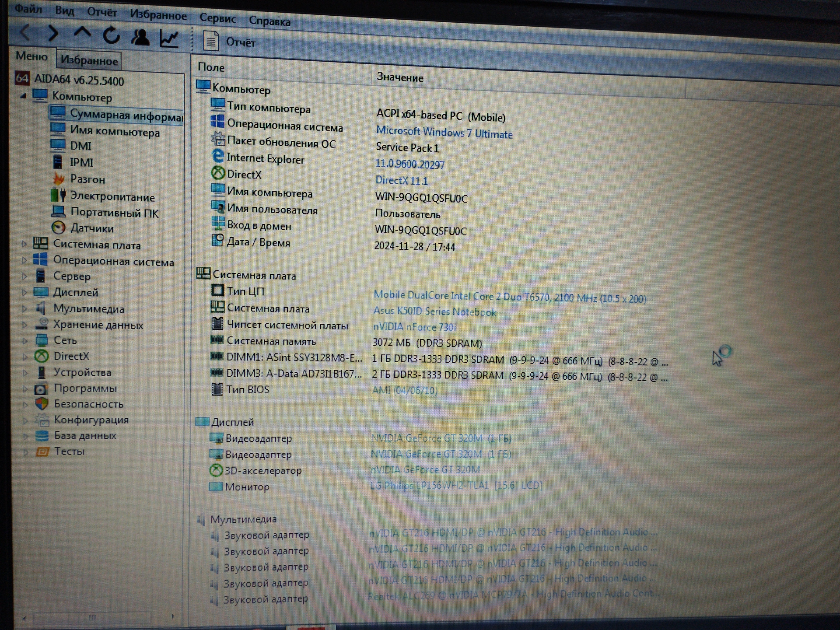Image resolution: width=840 pixels, height=630 pixels.
Task: Click the Тип BIOS chip icon
Action: click(217, 389)
